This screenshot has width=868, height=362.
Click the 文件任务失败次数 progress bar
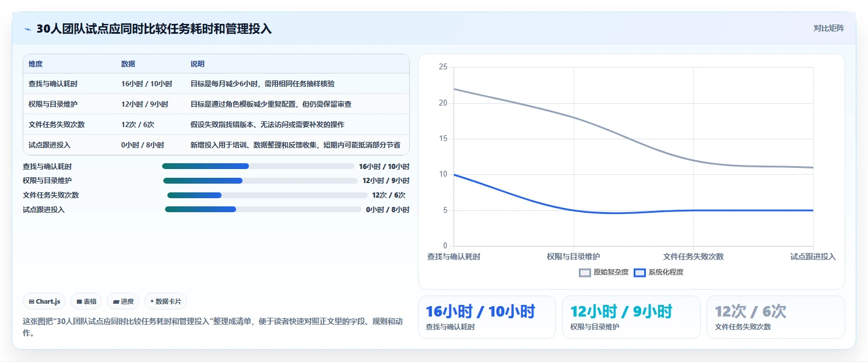pos(268,195)
